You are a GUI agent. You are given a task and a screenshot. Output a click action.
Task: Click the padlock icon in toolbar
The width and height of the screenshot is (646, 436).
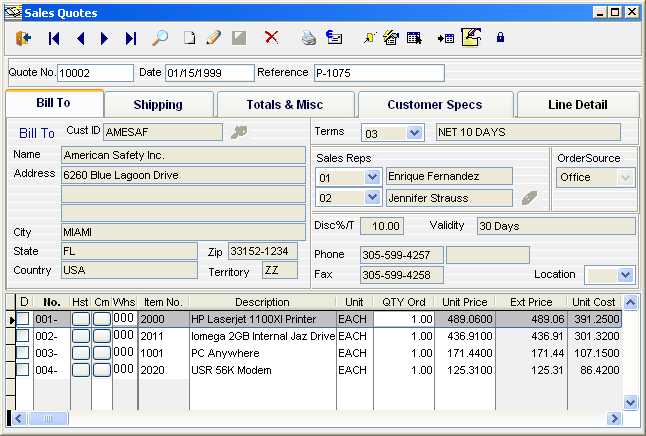click(500, 38)
